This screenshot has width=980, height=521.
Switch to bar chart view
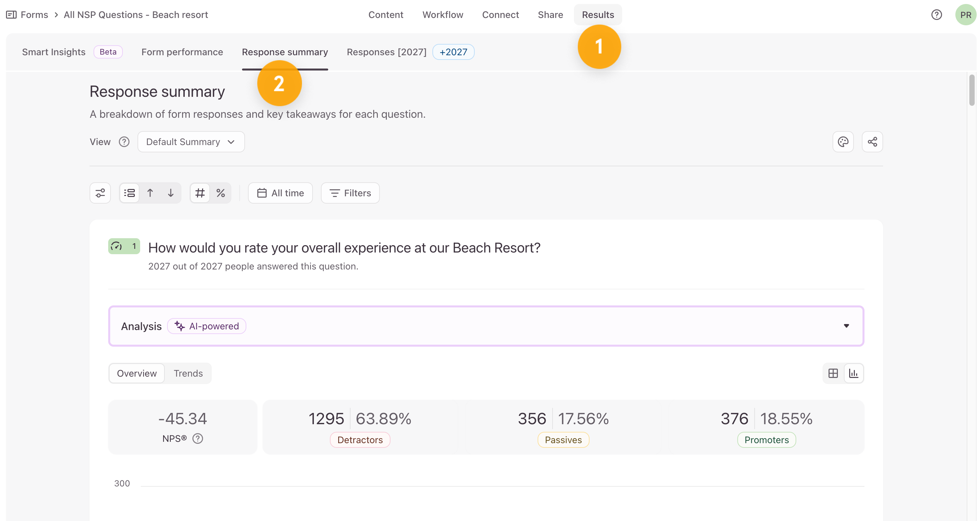click(854, 373)
